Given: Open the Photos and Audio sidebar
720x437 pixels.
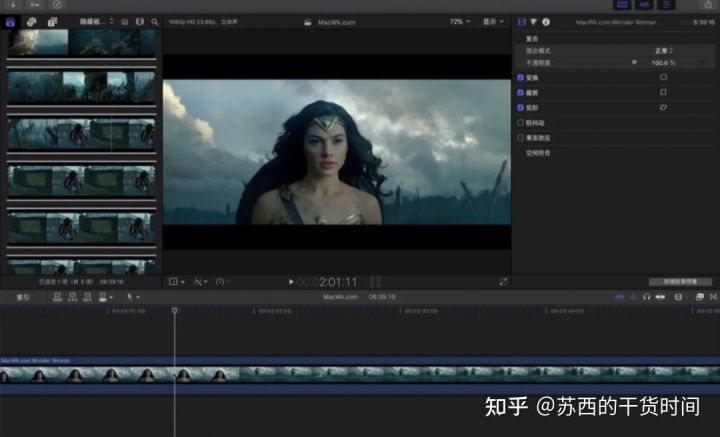Looking at the screenshot, I should coord(31,22).
